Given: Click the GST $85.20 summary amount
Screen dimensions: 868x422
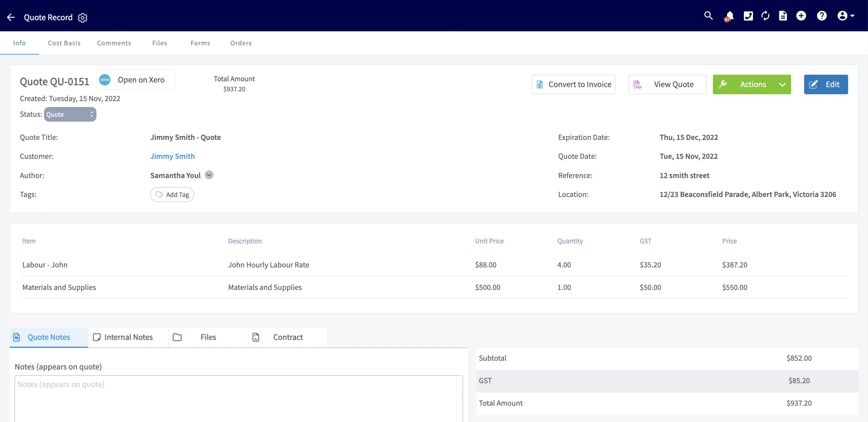Looking at the screenshot, I should click(799, 381).
